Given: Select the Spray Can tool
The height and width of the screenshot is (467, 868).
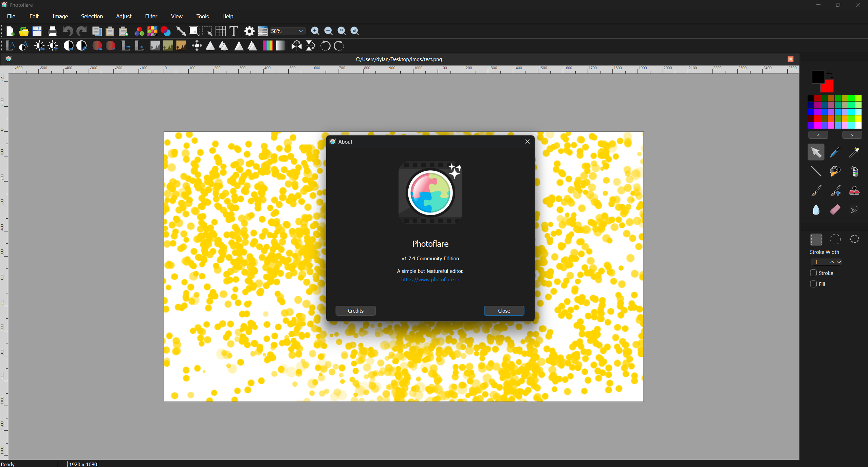Looking at the screenshot, I should tap(854, 171).
